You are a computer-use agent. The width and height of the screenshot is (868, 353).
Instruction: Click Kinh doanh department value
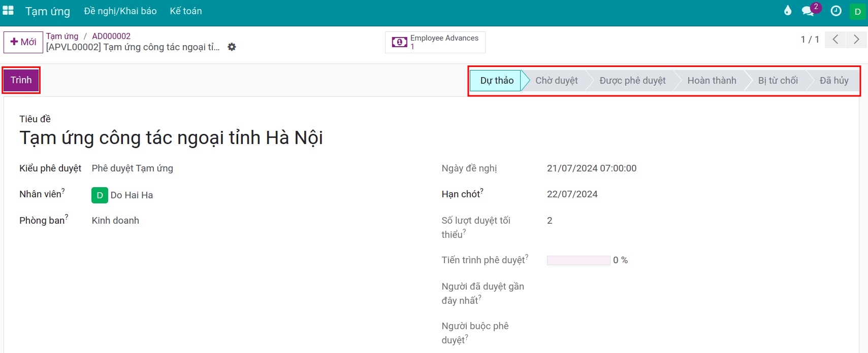click(115, 221)
